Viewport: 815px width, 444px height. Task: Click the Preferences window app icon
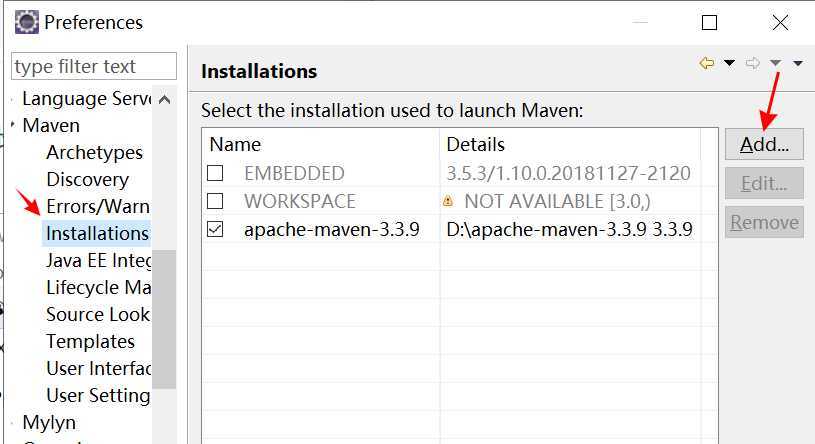[x=27, y=22]
